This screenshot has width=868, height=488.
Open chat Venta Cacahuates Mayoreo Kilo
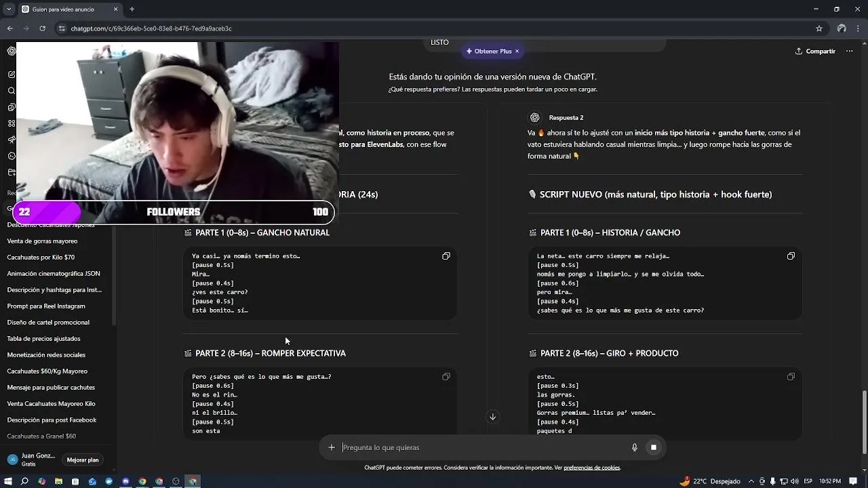click(51, 403)
